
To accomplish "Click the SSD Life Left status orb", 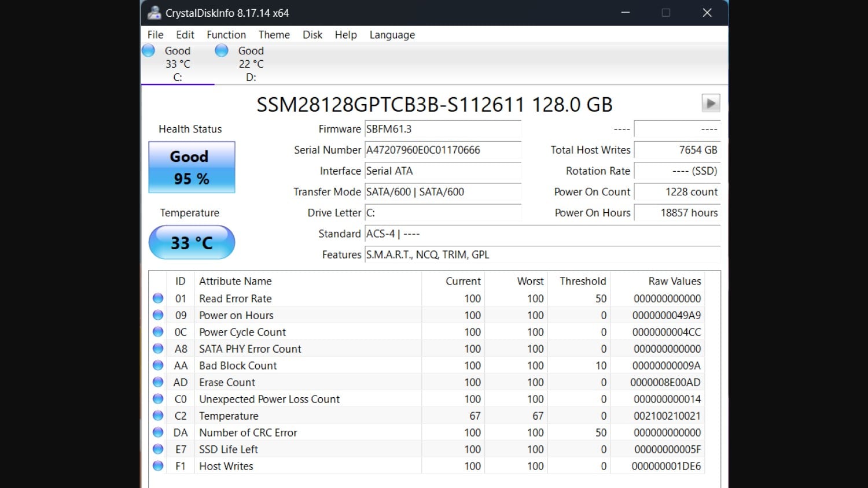I will point(158,449).
